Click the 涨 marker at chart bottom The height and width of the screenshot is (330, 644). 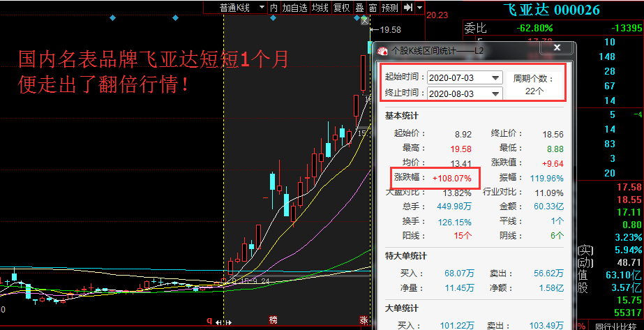[364, 320]
